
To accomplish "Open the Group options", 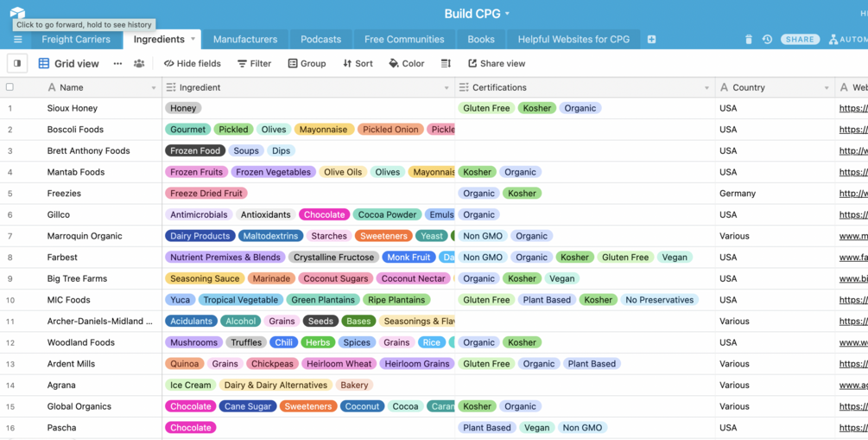I will click(307, 63).
